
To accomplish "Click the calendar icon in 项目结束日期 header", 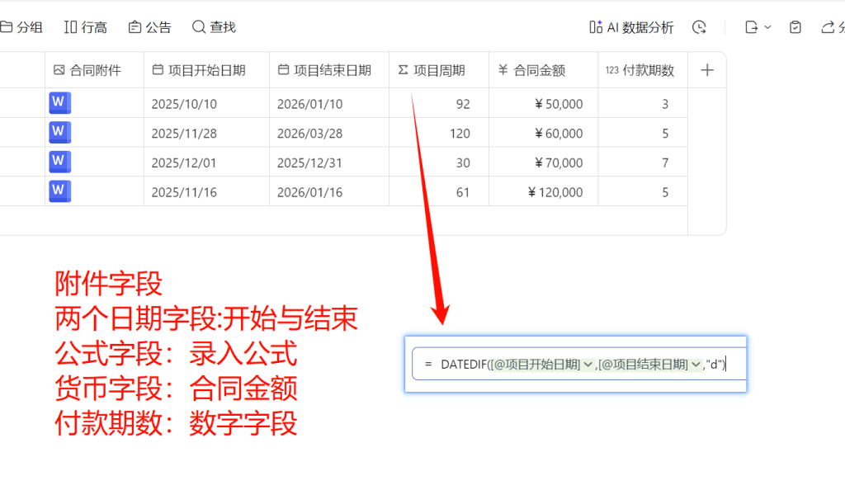I will [x=283, y=69].
